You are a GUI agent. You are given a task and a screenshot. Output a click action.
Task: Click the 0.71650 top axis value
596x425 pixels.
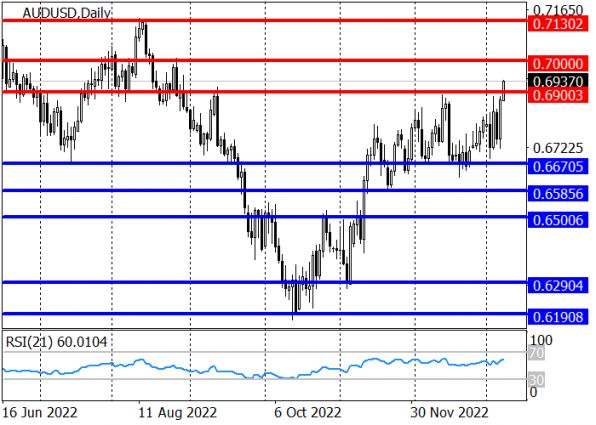pos(558,10)
